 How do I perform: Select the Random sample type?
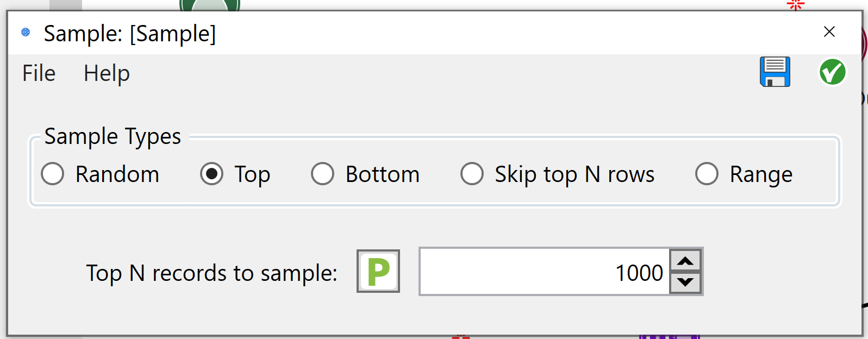(53, 174)
